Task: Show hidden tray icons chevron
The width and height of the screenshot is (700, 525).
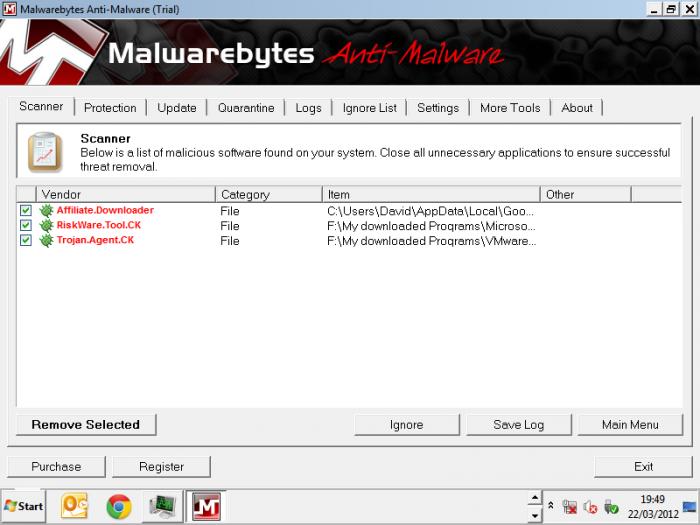Action: click(551, 505)
